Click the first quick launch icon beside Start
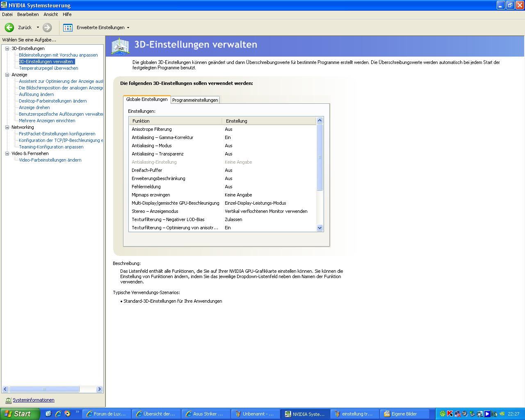The height and width of the screenshot is (420, 525). [x=48, y=414]
